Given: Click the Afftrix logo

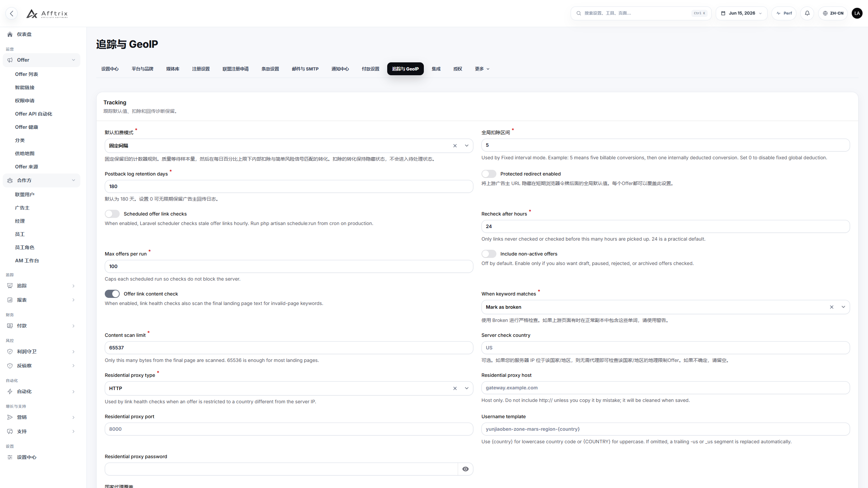Looking at the screenshot, I should (47, 14).
